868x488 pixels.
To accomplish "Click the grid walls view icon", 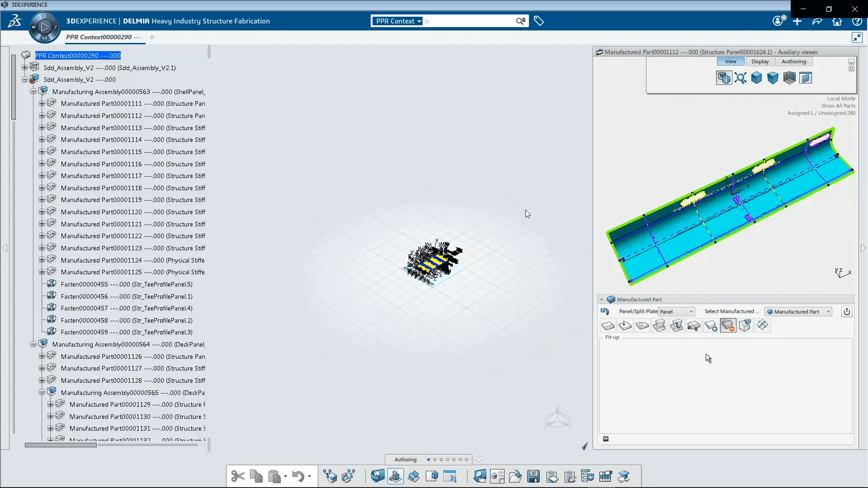I will 789,78.
